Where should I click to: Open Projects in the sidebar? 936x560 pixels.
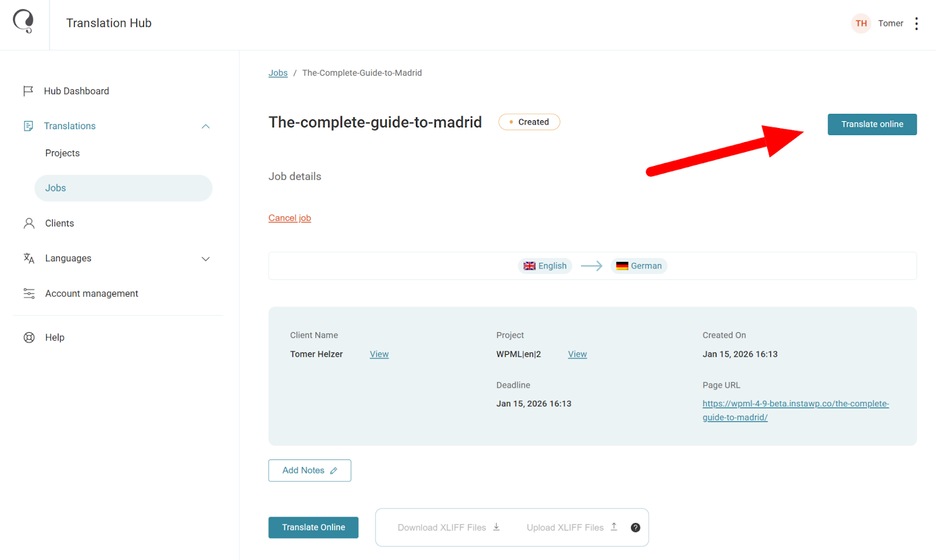click(63, 153)
